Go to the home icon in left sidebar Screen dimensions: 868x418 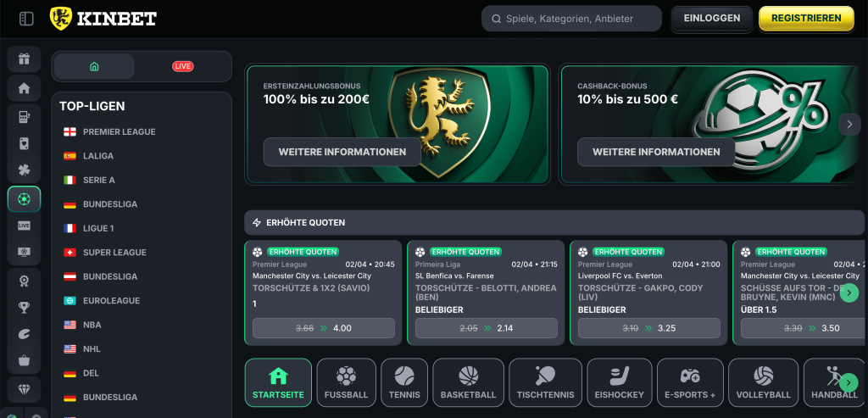(24, 88)
